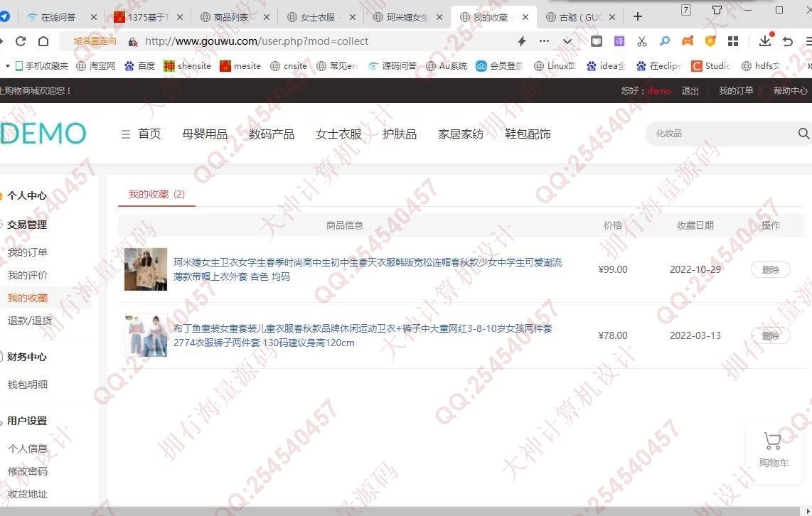Open the hoodie product thumbnail image
Viewport: 812px width, 516px height.
click(x=146, y=269)
